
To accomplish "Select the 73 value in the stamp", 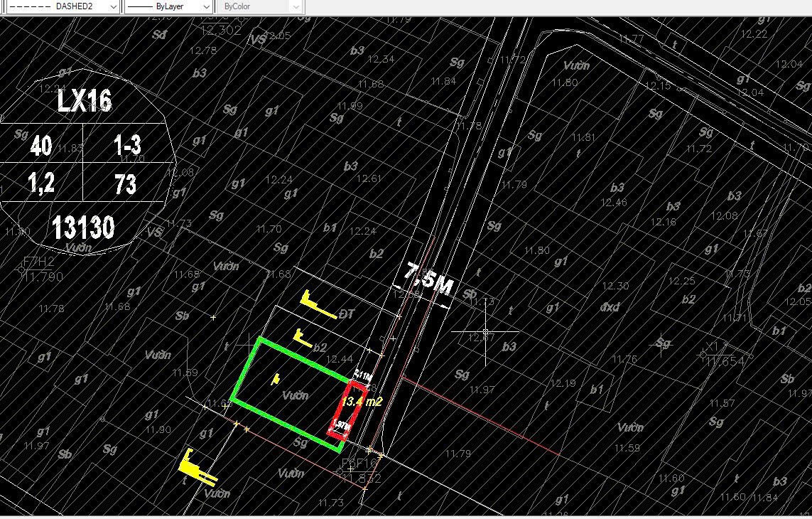I will (125, 185).
